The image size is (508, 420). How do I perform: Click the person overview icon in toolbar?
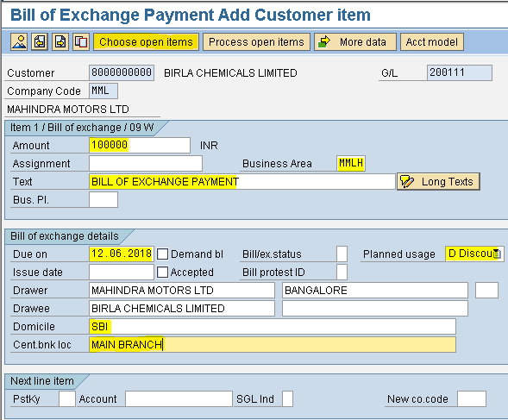point(19,41)
